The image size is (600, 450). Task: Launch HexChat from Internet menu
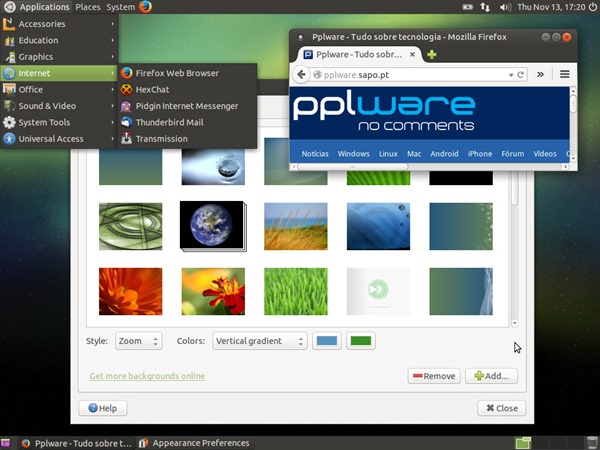pyautogui.click(x=188, y=90)
